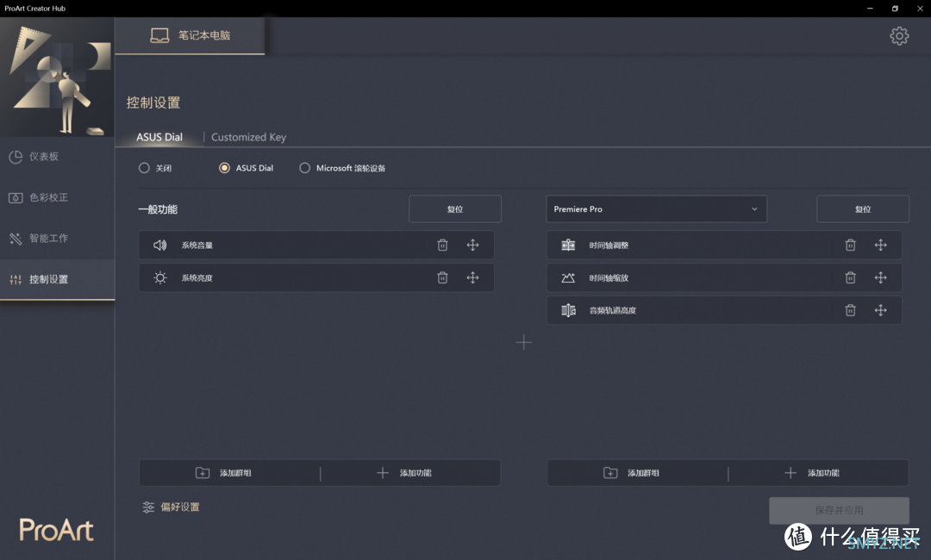This screenshot has width=931, height=560.
Task: Click the speaker icon of 系统音量
Action: [159, 245]
